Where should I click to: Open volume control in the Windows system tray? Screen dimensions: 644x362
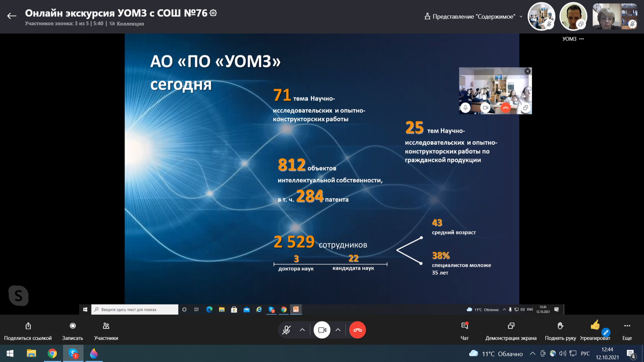tap(562, 353)
